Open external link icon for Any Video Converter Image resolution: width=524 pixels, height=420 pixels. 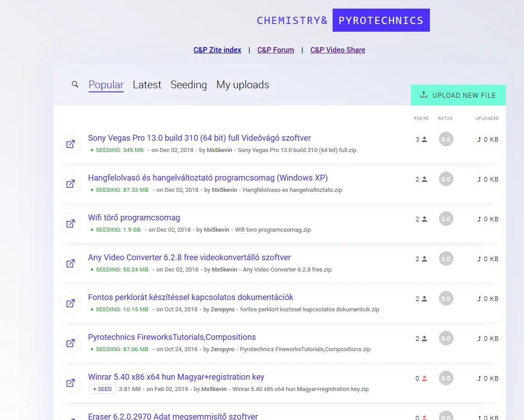click(x=71, y=263)
